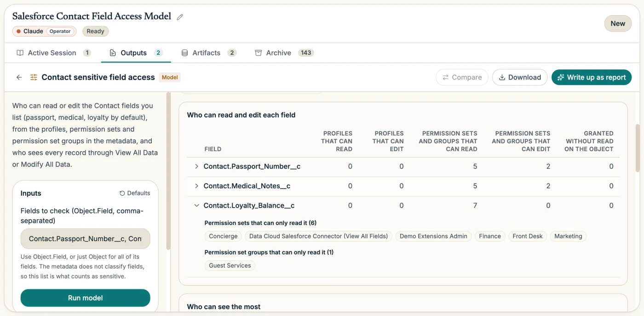Click Permission sets that can only read it (6)
Image resolution: width=644 pixels, height=316 pixels.
tap(260, 223)
